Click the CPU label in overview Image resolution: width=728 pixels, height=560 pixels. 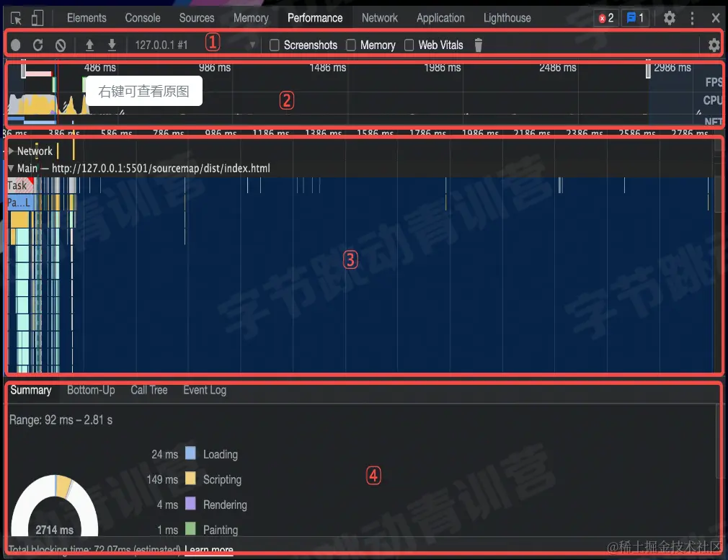click(x=712, y=100)
